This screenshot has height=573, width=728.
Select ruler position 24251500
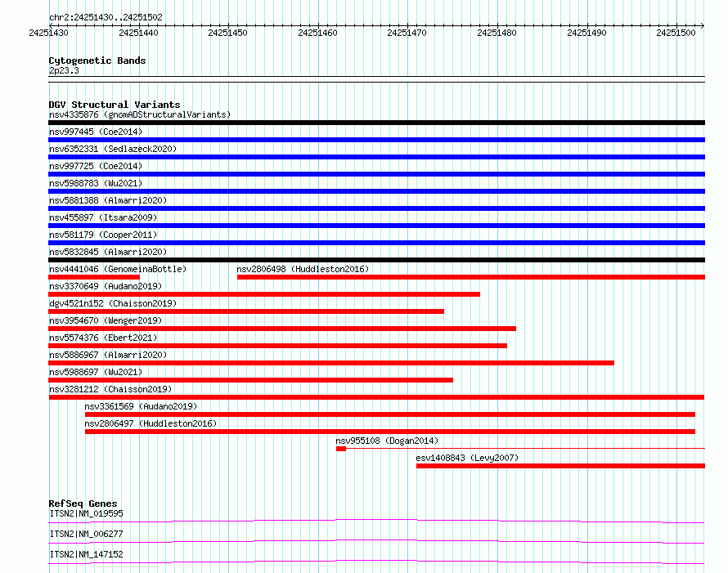(x=676, y=33)
